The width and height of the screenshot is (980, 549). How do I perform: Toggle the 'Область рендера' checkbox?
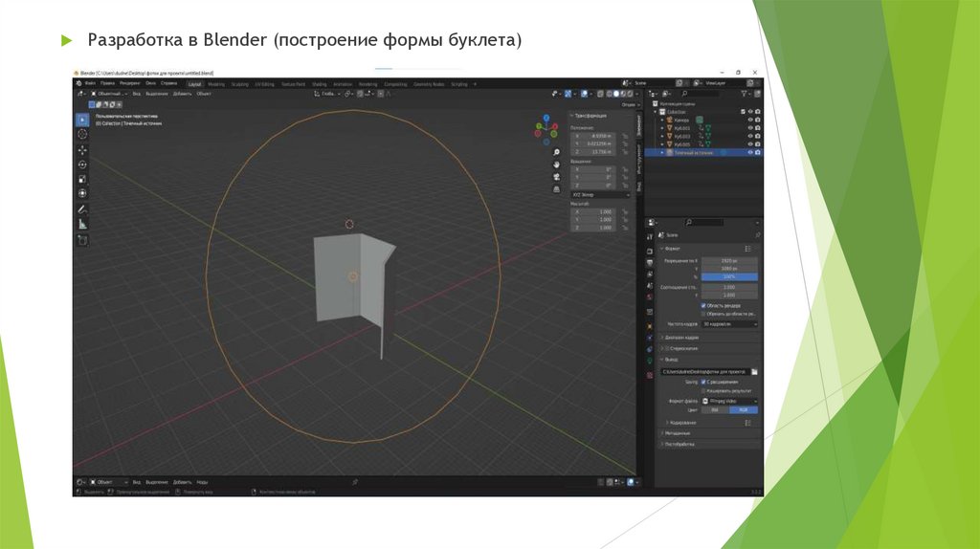pos(703,305)
